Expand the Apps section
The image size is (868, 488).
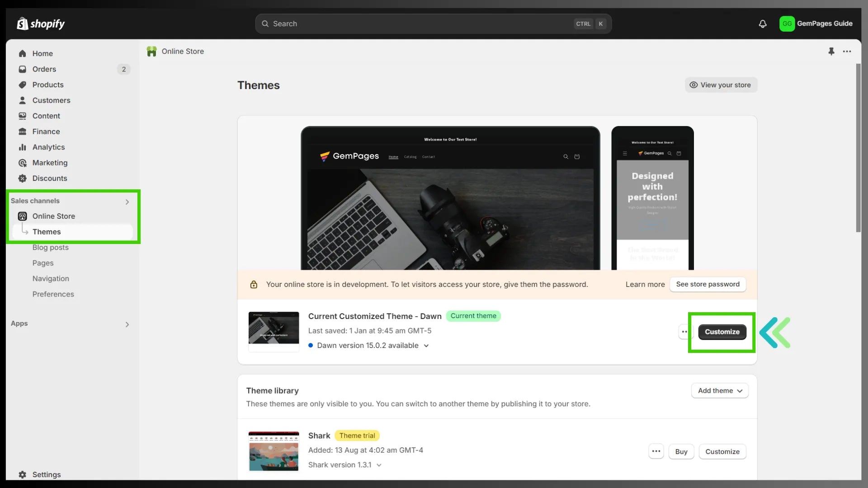[x=127, y=324]
